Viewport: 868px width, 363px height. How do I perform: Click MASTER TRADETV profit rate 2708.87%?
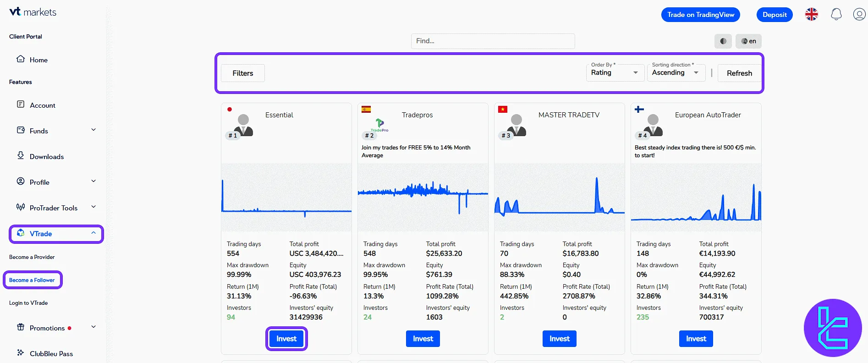click(x=579, y=296)
